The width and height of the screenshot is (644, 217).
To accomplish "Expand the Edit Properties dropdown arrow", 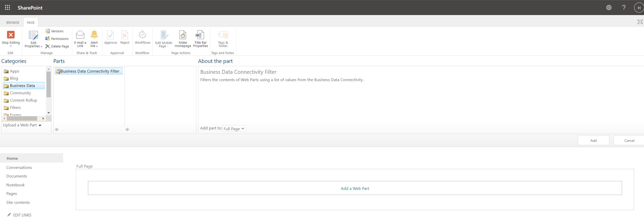I will pyautogui.click(x=41, y=47).
